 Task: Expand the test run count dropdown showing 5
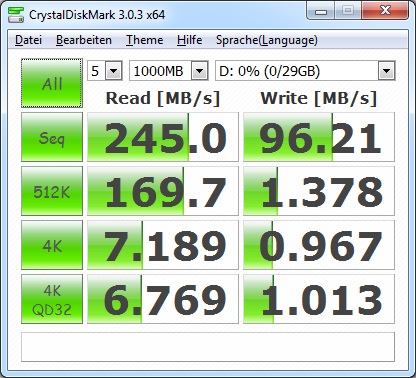click(x=113, y=71)
